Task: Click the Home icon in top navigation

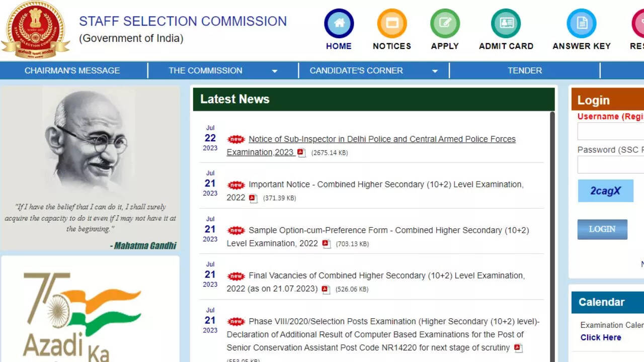Action: (339, 24)
